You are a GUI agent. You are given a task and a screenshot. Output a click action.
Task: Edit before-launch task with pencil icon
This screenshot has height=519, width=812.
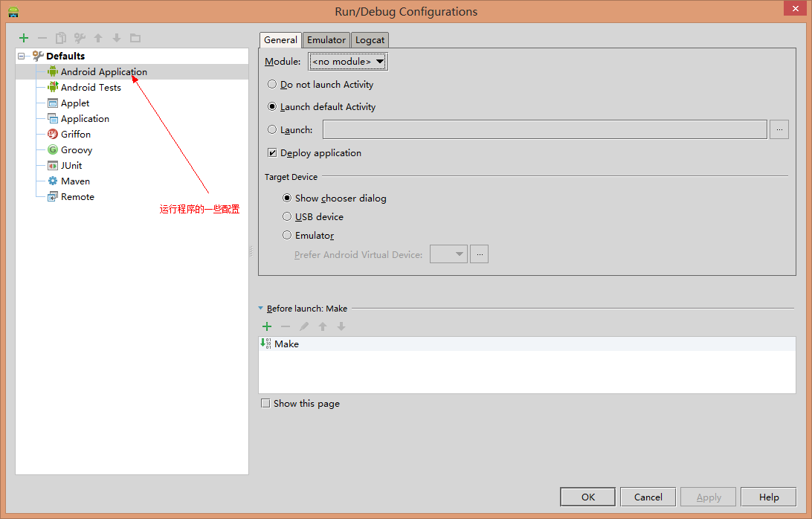coord(304,326)
